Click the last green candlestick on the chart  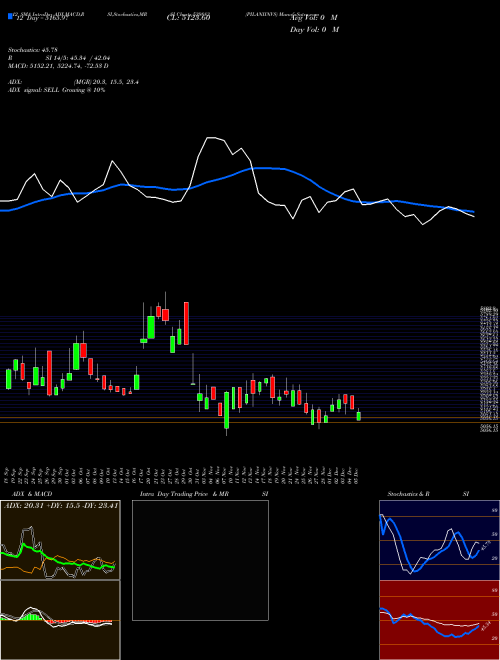(359, 416)
